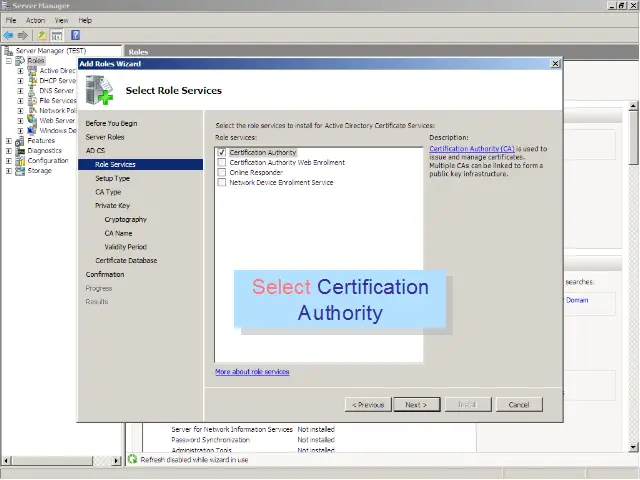Open the Help menu
The width and height of the screenshot is (640, 480).
pos(85,20)
